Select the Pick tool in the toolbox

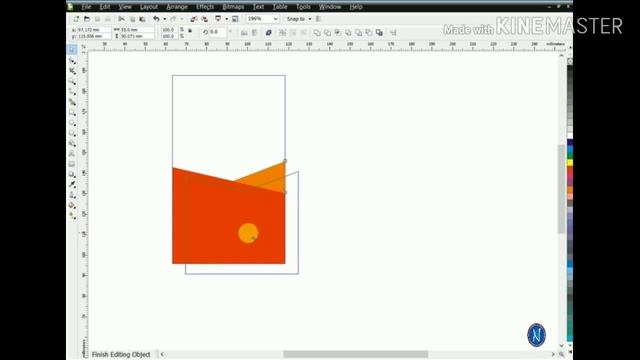72,50
